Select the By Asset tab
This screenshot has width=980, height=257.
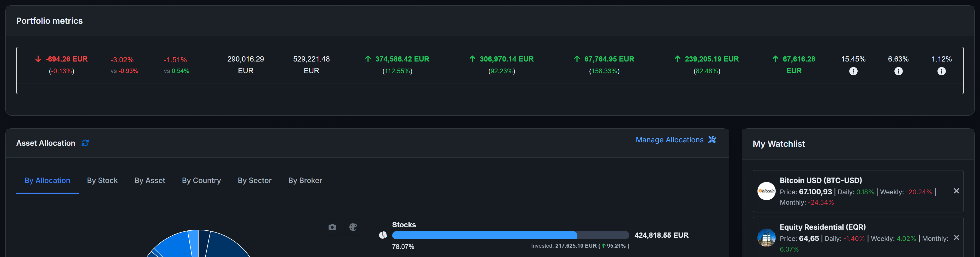(x=150, y=180)
